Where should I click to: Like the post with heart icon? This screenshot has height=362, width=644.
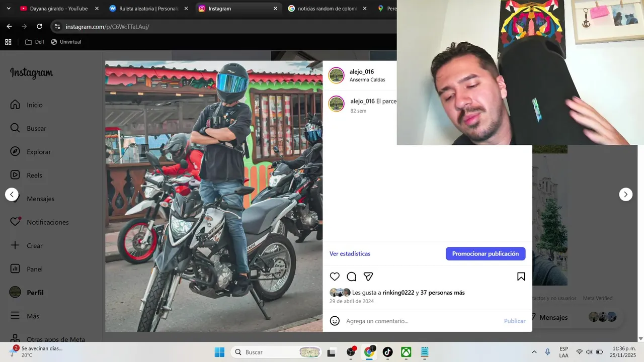(x=335, y=277)
